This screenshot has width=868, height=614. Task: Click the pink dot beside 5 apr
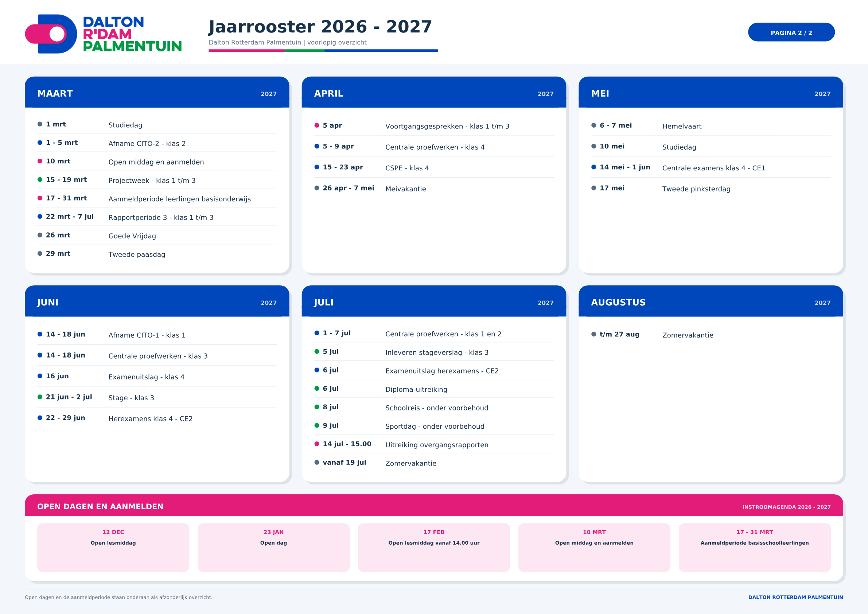pyautogui.click(x=317, y=125)
